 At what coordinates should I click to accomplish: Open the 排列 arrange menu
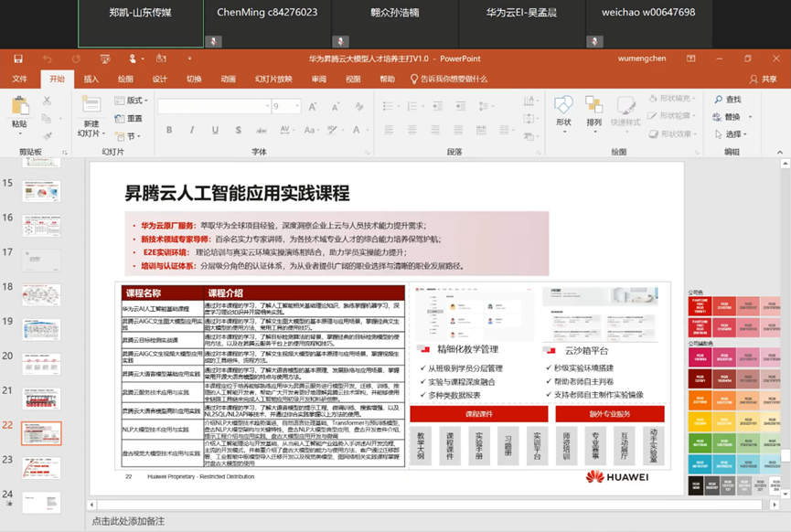(593, 114)
